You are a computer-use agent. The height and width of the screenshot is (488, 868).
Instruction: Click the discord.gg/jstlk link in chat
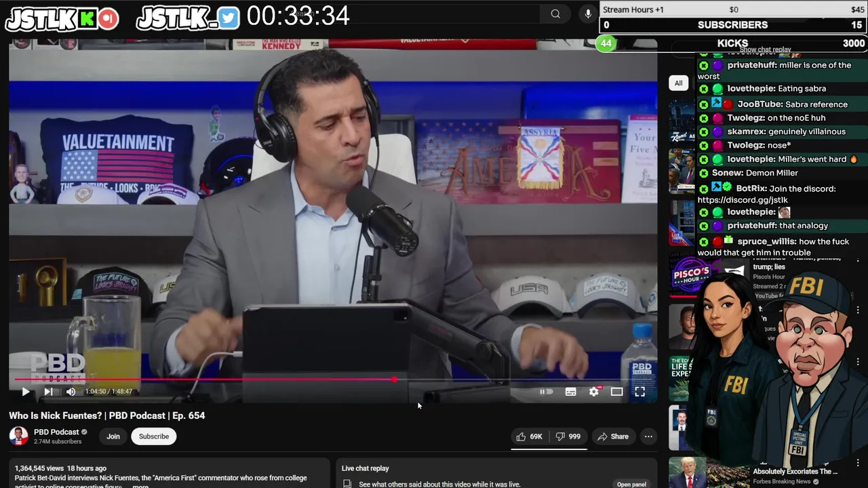(743, 200)
